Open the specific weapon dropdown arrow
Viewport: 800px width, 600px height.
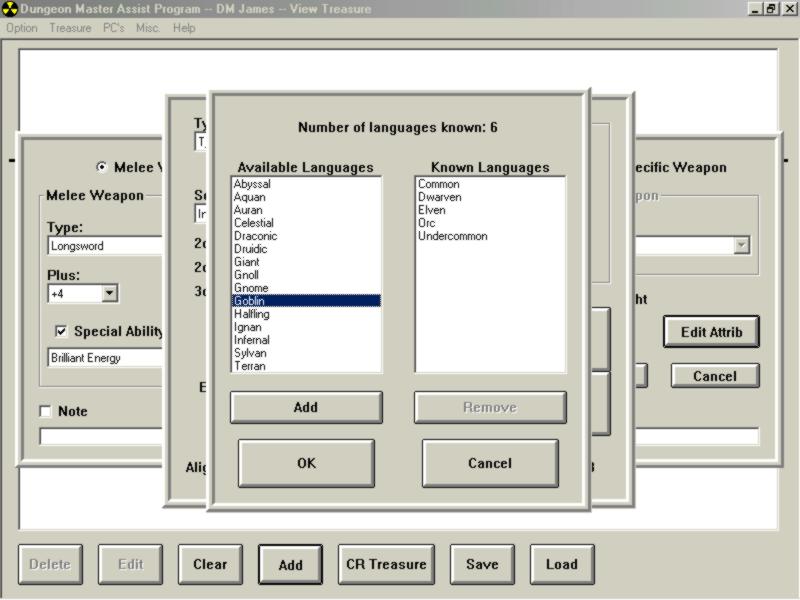(741, 245)
